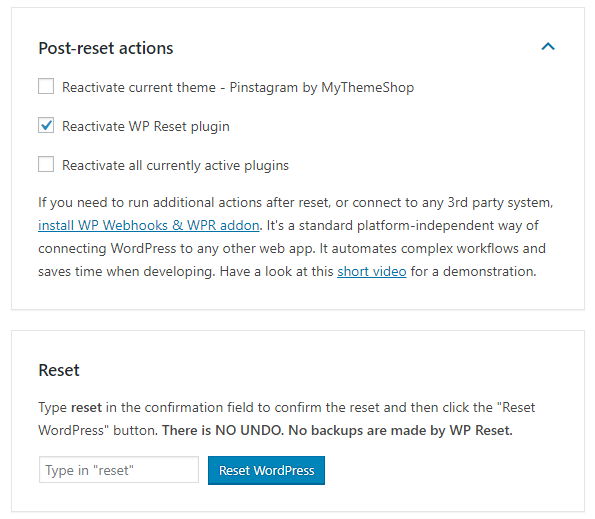
Task: Tick Reactivate all currently active plugins checkbox
Action: pyautogui.click(x=46, y=164)
